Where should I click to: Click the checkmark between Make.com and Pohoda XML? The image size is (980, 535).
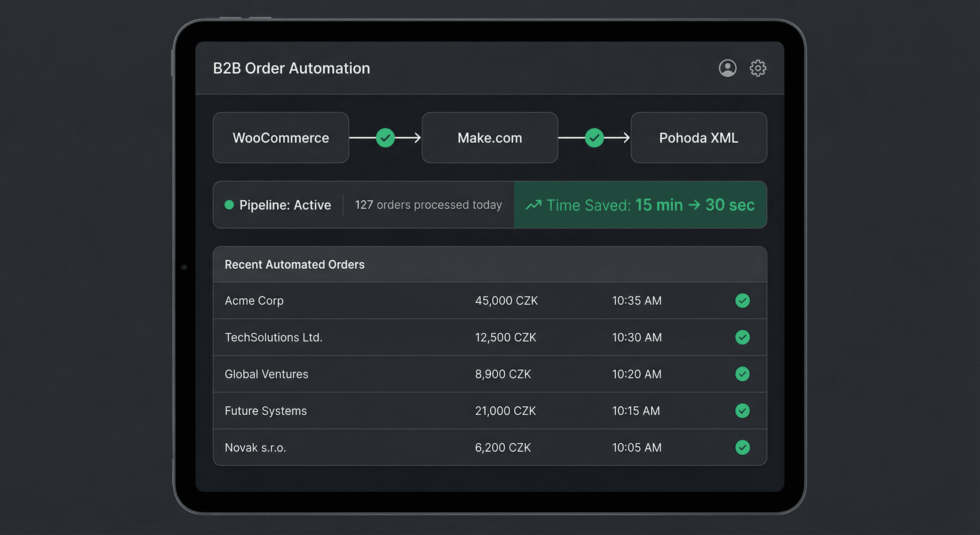click(x=594, y=138)
